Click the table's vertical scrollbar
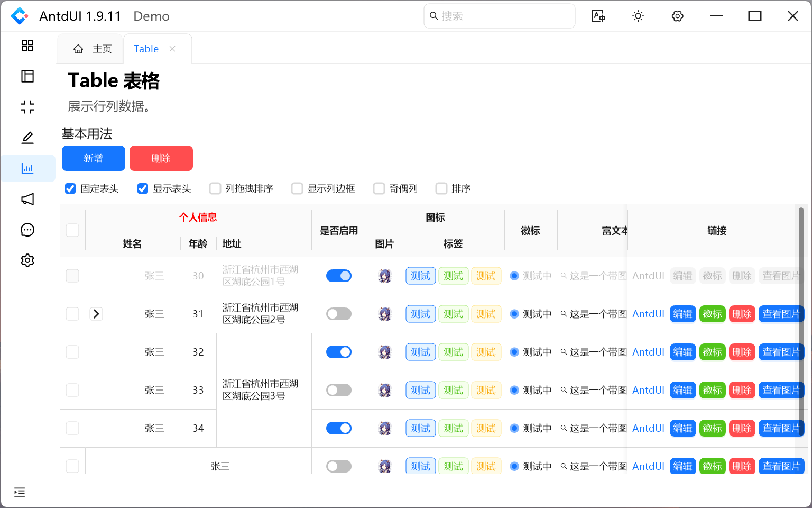 pos(800,317)
